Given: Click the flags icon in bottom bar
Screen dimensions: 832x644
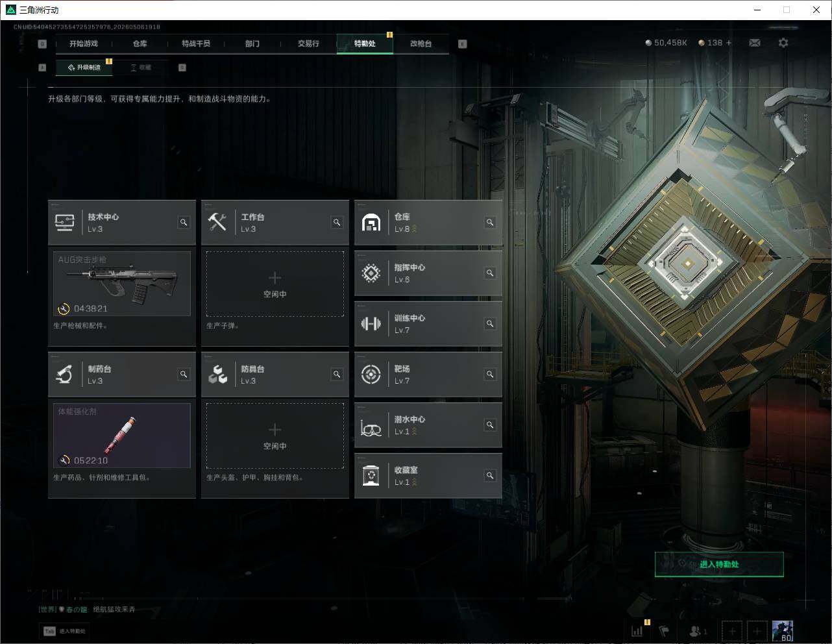Looking at the screenshot, I should point(663,630).
